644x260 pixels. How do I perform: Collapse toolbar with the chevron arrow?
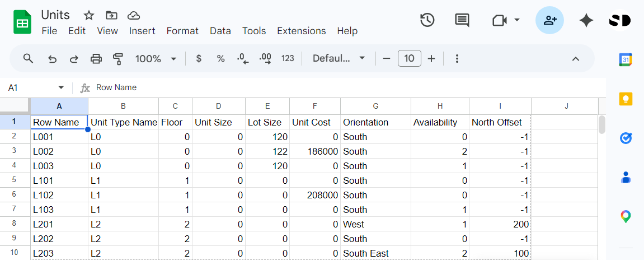click(575, 59)
